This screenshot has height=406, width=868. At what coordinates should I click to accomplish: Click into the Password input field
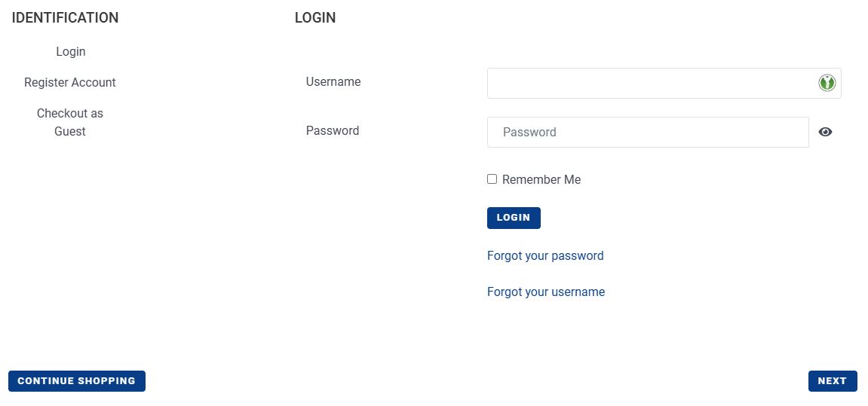[x=647, y=132]
